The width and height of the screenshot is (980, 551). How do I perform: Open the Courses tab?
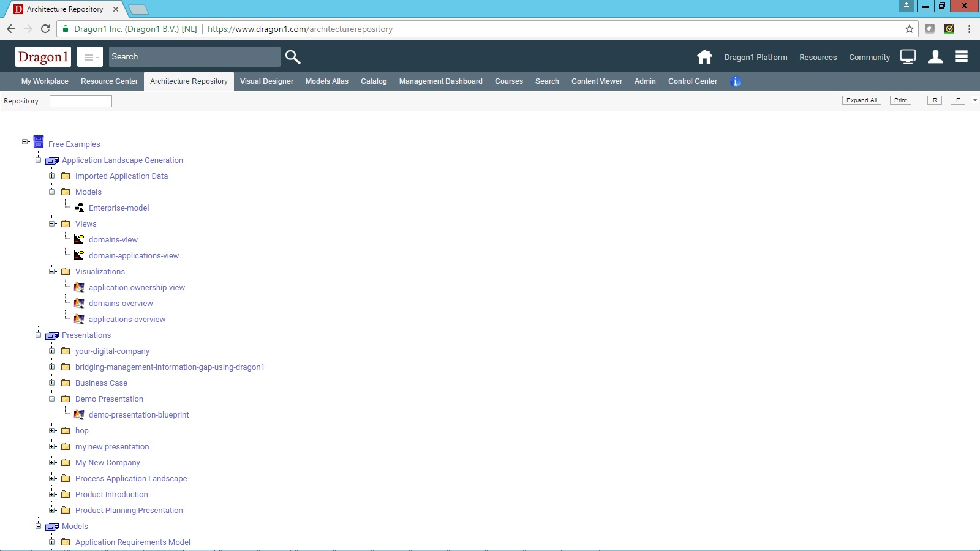point(509,81)
